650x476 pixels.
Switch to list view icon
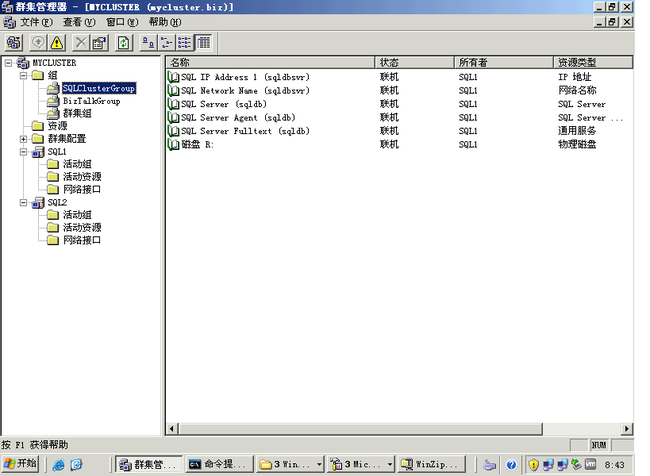click(x=184, y=42)
